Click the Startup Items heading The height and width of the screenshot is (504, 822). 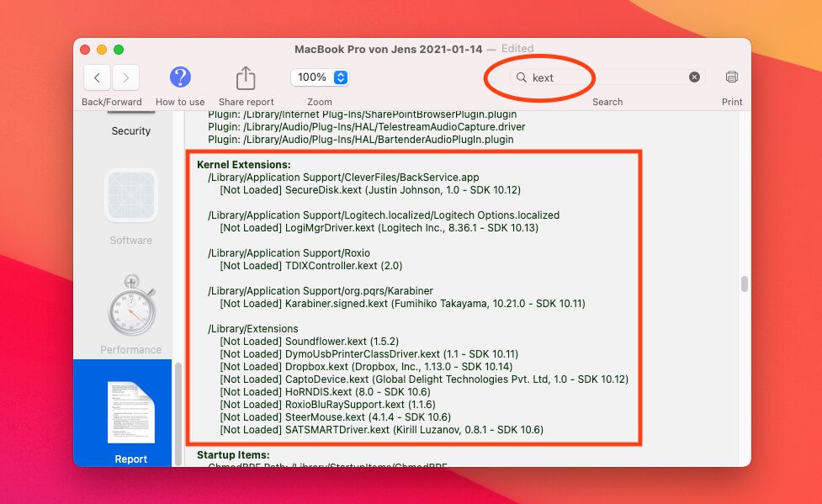click(x=233, y=454)
